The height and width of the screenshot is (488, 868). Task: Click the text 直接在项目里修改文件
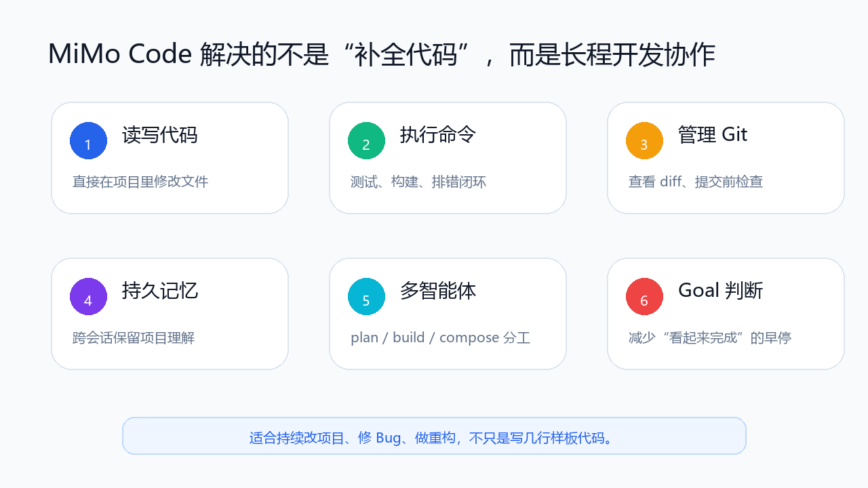(x=140, y=182)
